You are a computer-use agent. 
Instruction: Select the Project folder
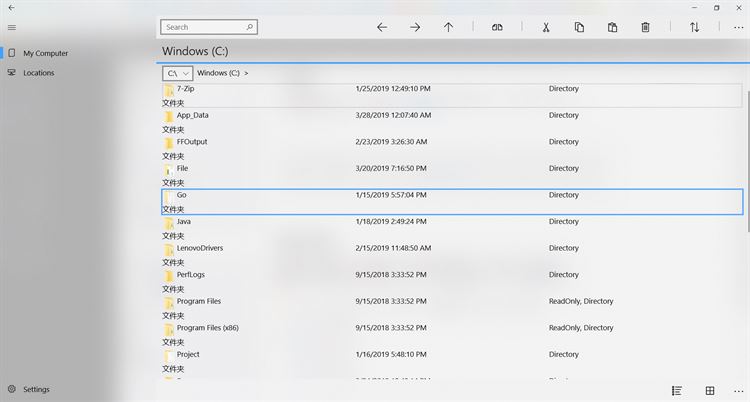tap(452, 361)
